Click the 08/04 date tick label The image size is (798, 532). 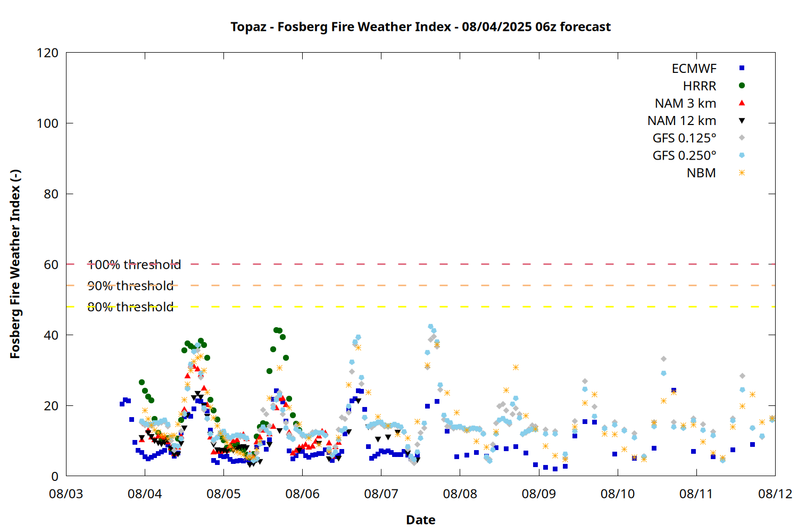[x=145, y=494]
